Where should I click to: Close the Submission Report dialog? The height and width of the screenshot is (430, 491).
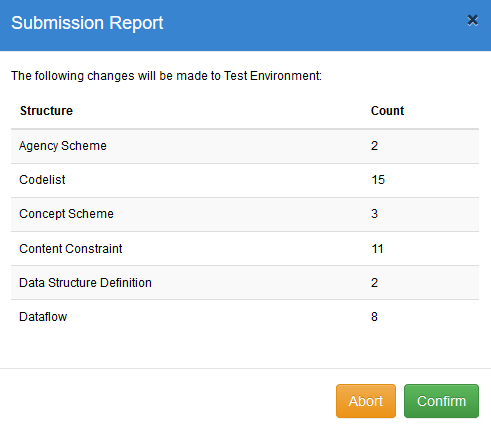pos(472,20)
